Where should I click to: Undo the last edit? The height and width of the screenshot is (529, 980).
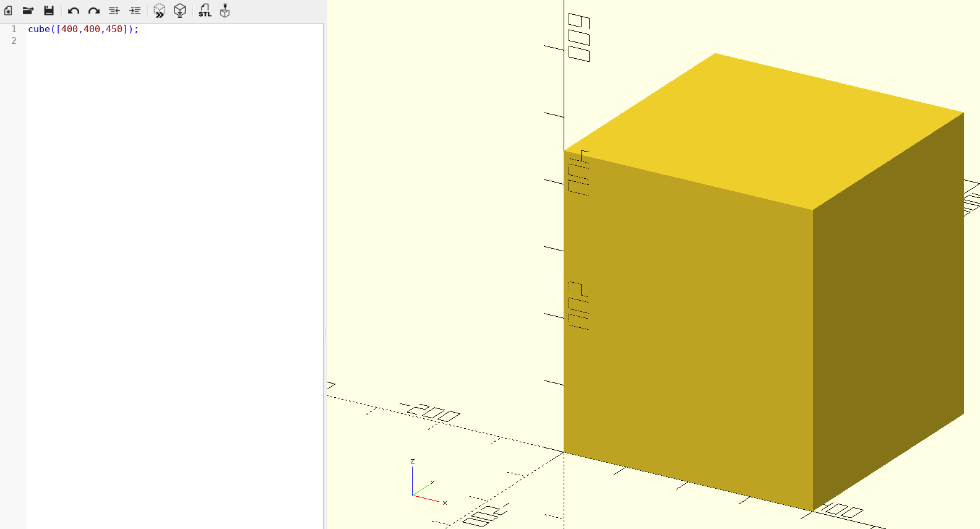74,11
